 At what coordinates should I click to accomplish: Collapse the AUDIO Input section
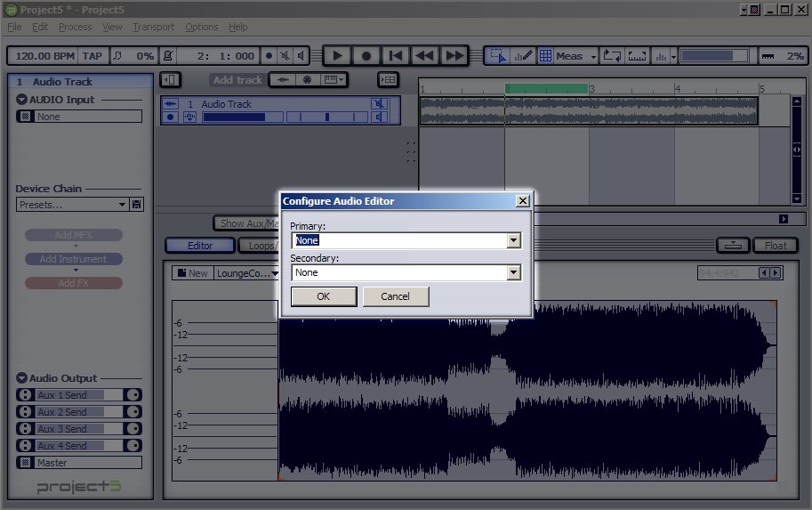point(21,99)
